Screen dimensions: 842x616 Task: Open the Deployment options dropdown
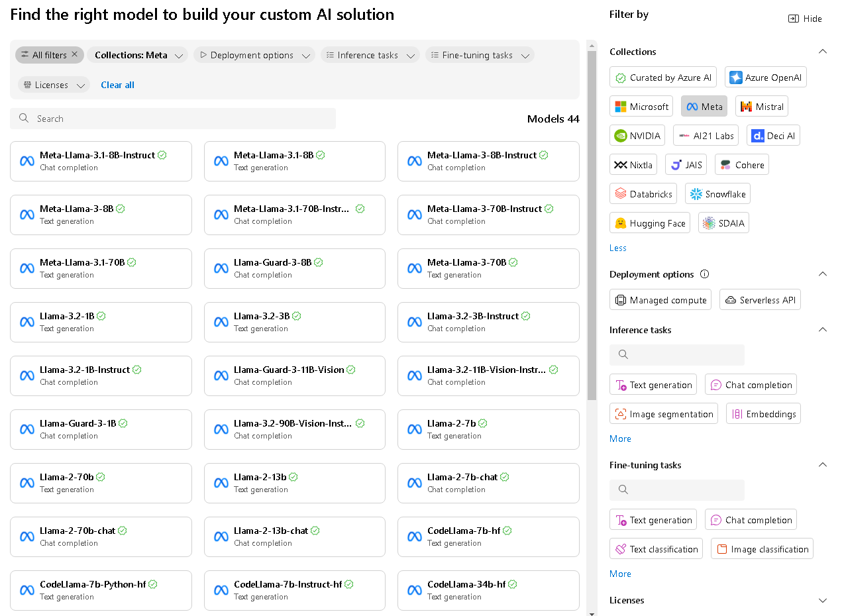point(254,55)
